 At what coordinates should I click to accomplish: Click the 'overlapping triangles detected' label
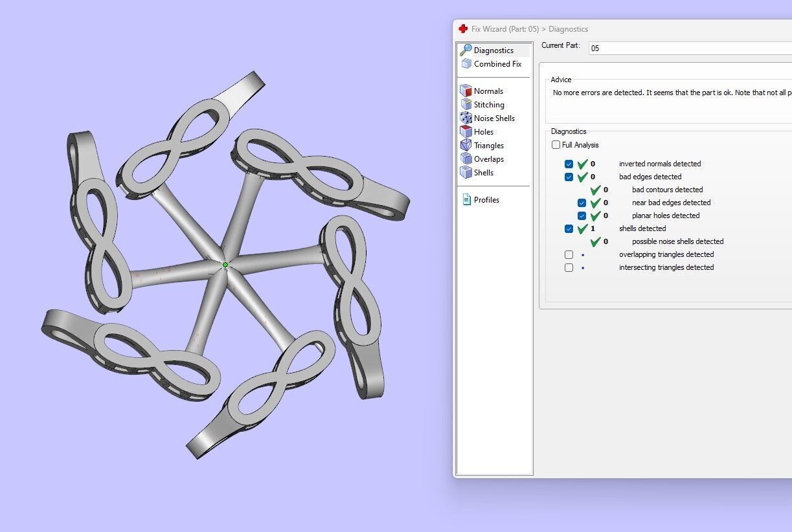pyautogui.click(x=666, y=254)
